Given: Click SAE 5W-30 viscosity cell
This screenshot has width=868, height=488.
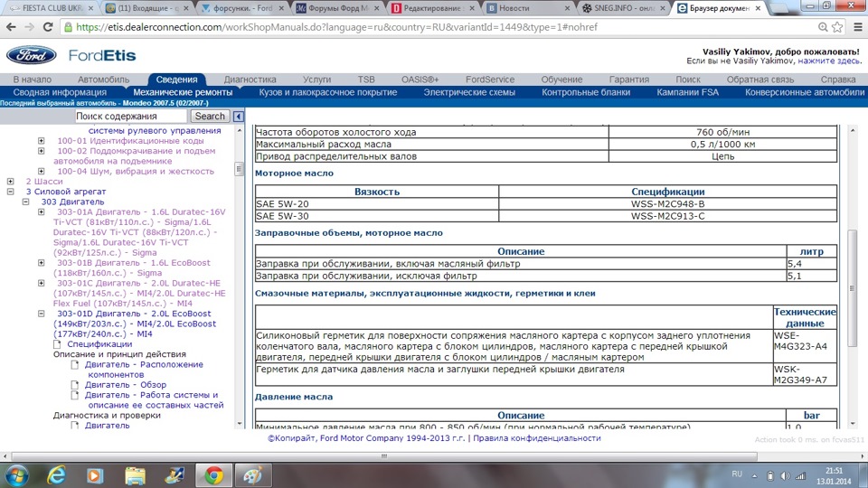Looking at the screenshot, I should tap(377, 216).
